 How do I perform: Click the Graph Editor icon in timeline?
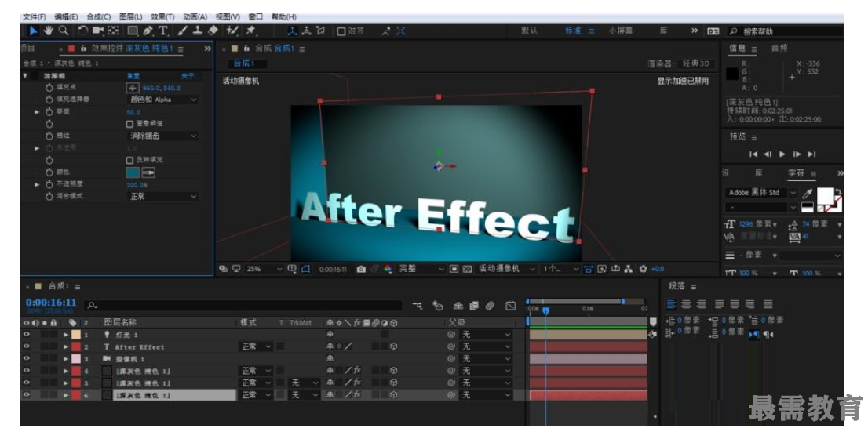510,306
